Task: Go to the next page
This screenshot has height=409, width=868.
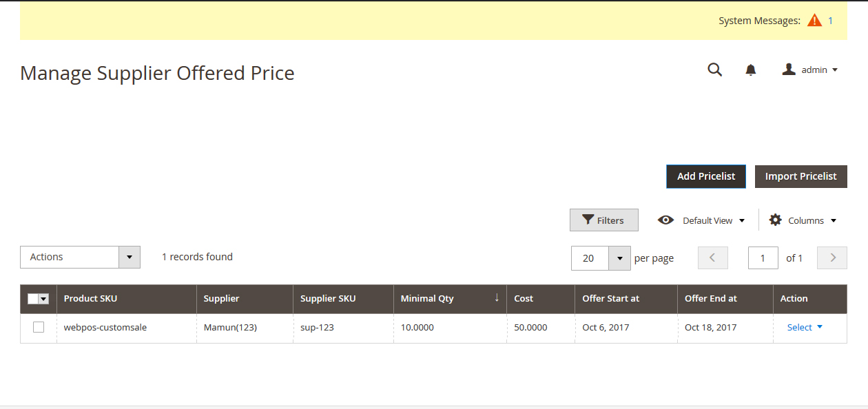Action: pyautogui.click(x=832, y=258)
